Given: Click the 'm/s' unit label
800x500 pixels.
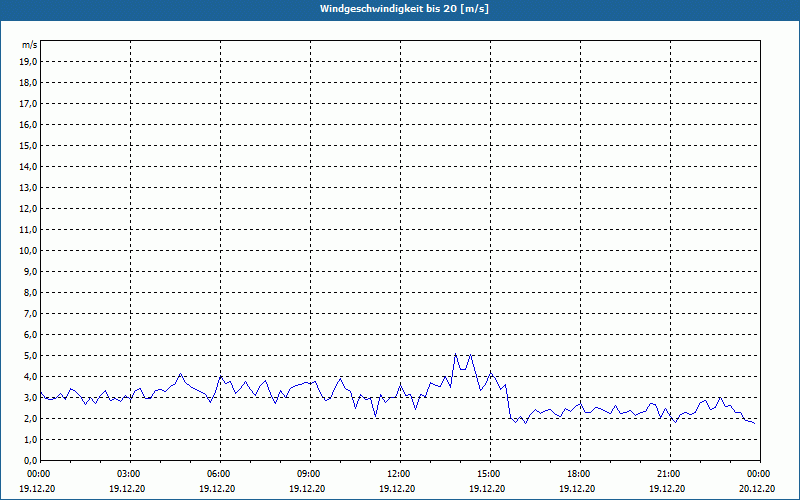Looking at the screenshot, I should click(x=29, y=45).
